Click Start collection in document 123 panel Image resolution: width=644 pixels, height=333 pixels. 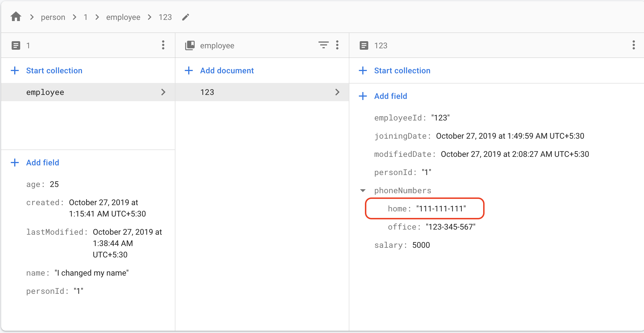tap(402, 70)
